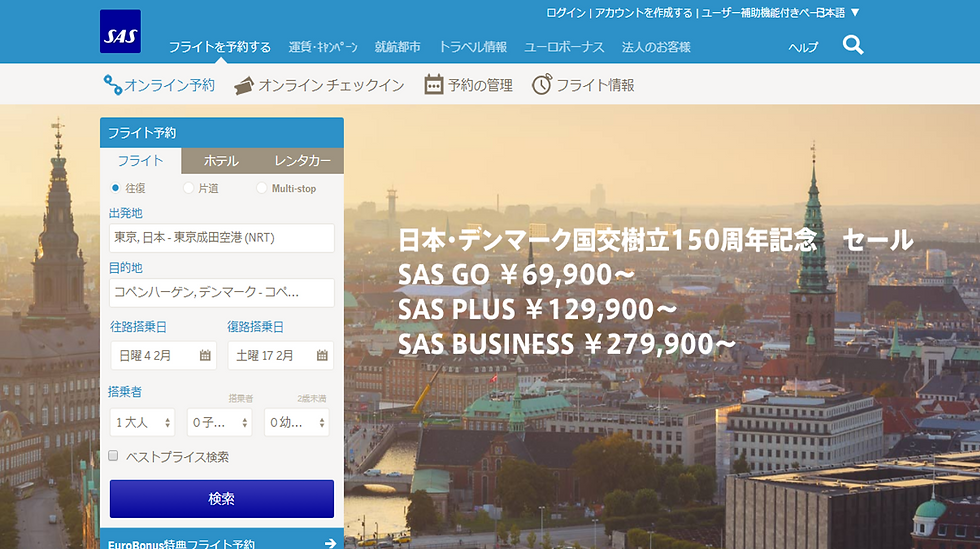Click the EuroBonus arrow icon
This screenshot has height=549, width=980.
[x=331, y=543]
